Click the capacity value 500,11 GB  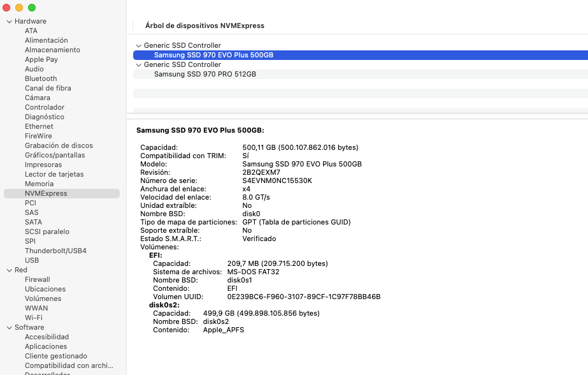point(300,147)
